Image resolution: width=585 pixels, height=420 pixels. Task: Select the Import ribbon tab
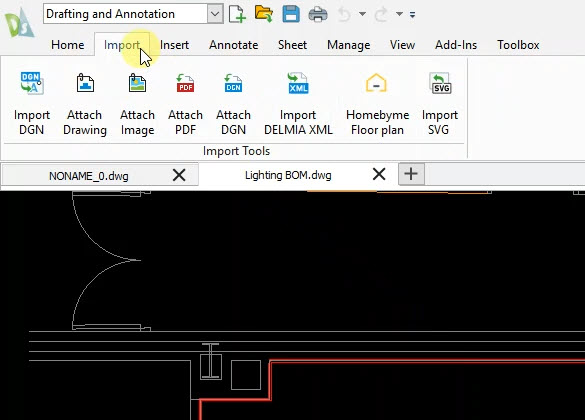click(122, 45)
